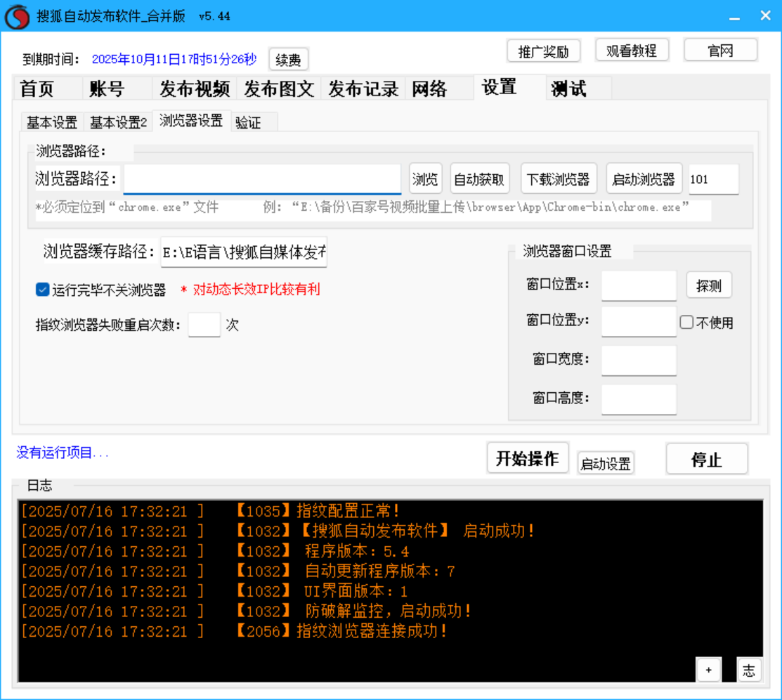The image size is (782, 700).
Task: Click the 浏览 browse button
Action: (x=425, y=179)
